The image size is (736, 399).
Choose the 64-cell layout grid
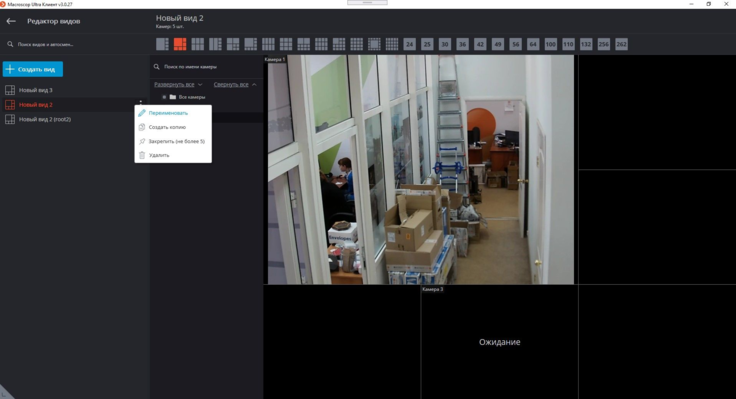(533, 44)
